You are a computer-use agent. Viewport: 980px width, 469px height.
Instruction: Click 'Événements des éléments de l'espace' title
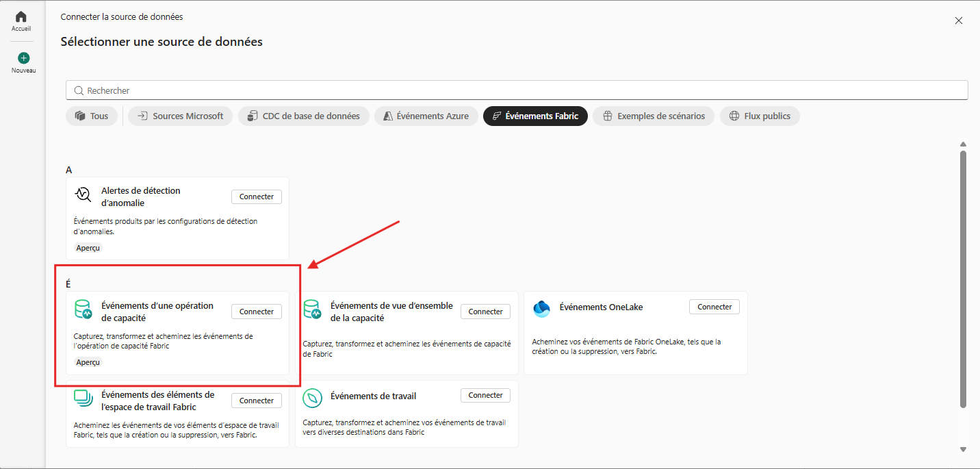point(158,401)
